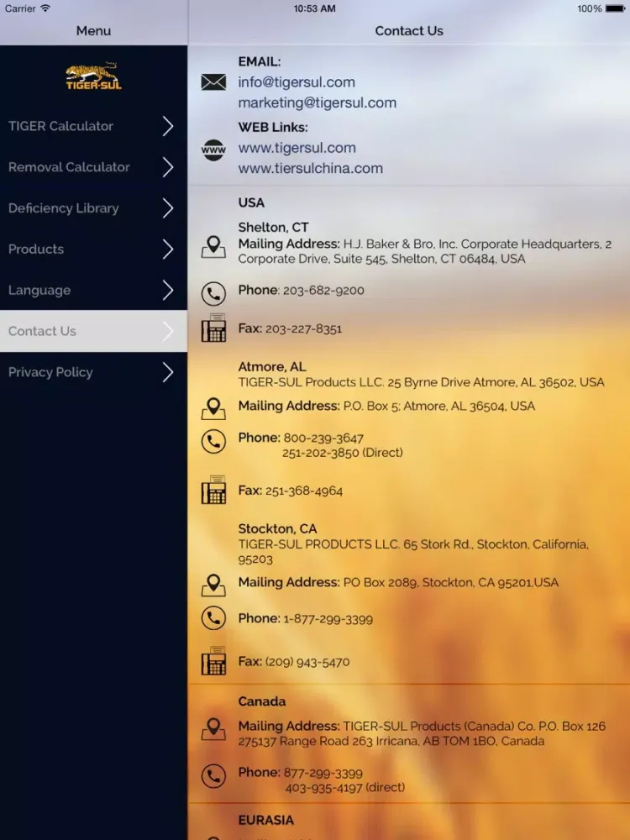The image size is (630, 840).
Task: Tap the Atmore fax number 251-368-4964
Action: coord(304,491)
